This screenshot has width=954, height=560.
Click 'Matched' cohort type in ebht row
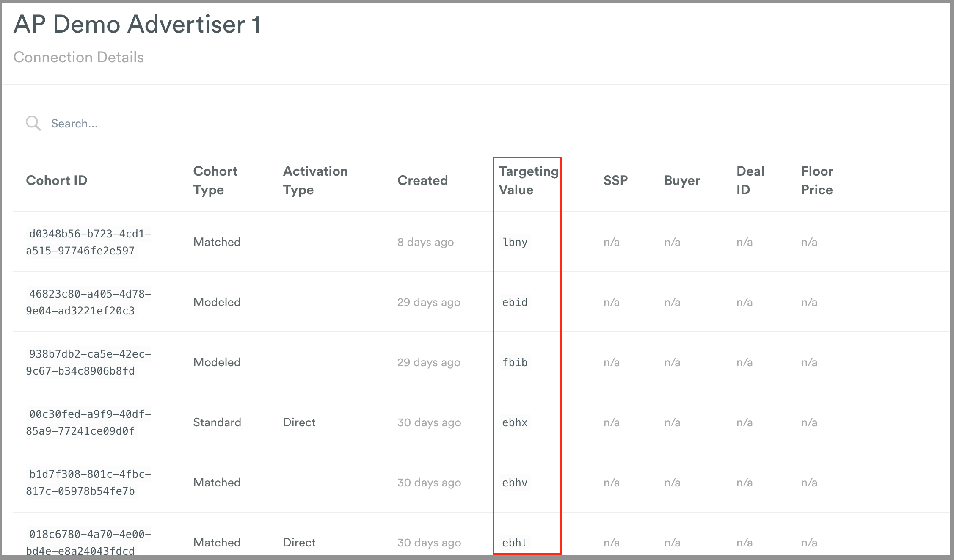coord(217,543)
